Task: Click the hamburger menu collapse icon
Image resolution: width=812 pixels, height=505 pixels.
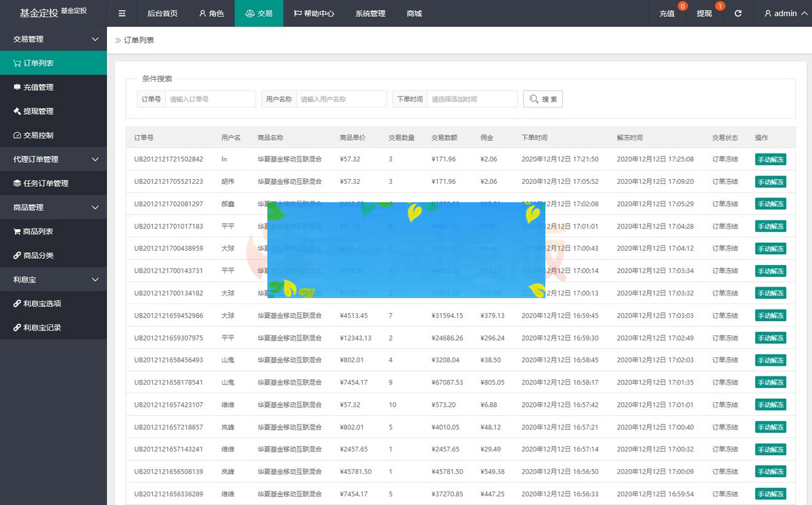Action: click(x=122, y=14)
